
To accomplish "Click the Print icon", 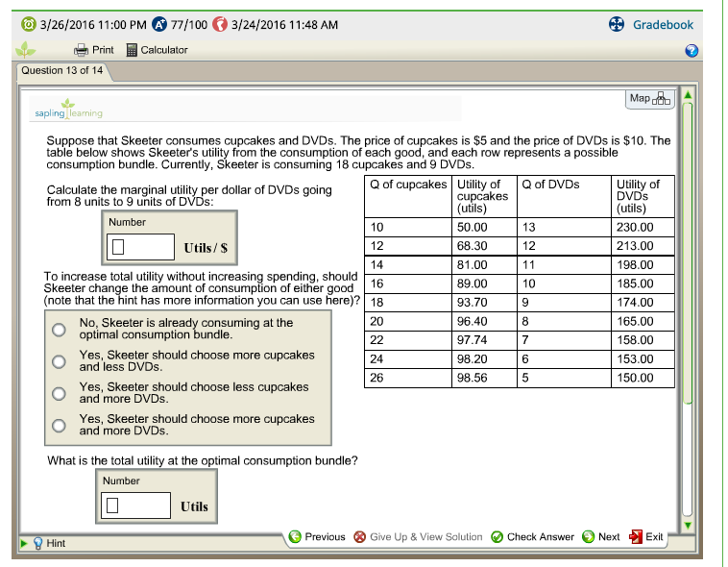I will tap(82, 50).
